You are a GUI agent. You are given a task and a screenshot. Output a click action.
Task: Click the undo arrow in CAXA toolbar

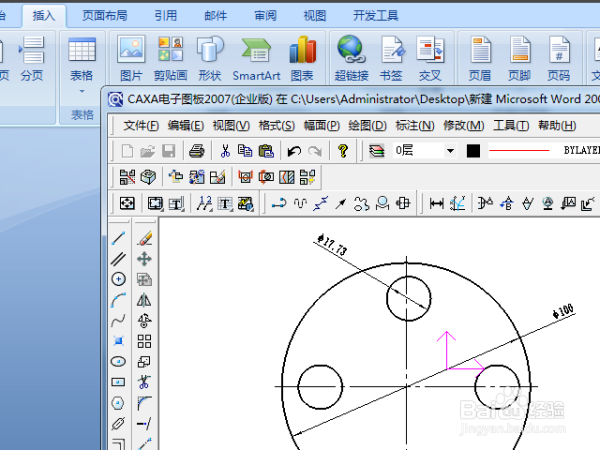click(294, 151)
